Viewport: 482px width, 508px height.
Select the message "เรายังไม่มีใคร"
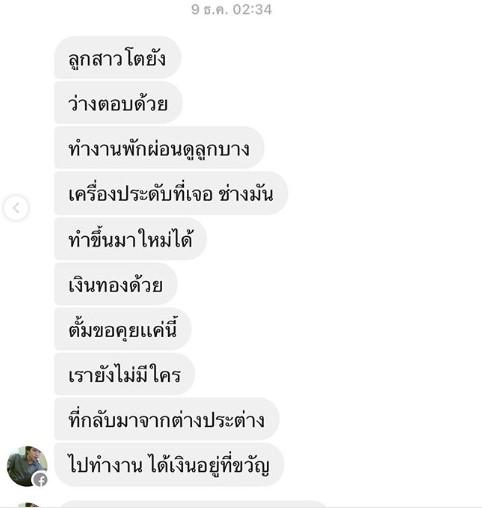pos(124,375)
